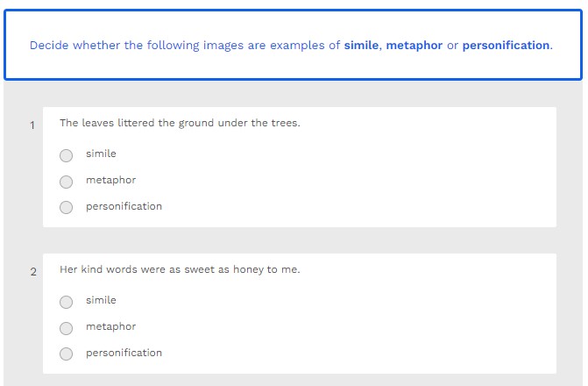
Task: Click the question number 1 marker
Action: click(x=32, y=125)
